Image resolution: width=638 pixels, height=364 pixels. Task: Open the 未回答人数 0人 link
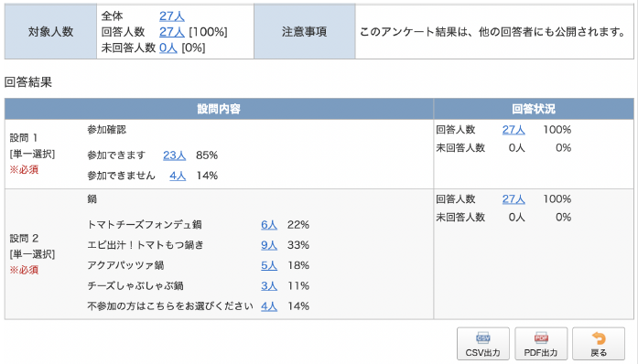tap(168, 48)
